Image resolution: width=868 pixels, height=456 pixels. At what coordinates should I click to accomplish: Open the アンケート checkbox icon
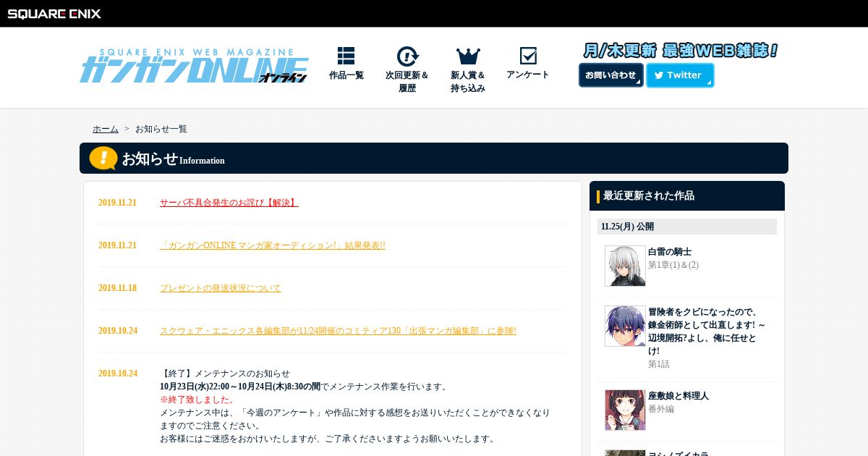528,56
